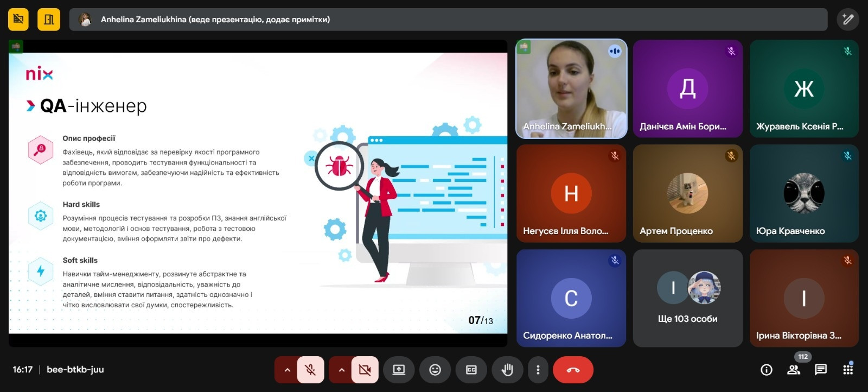Viewport: 868px width, 392px height.
Task: Select the Юра Кравченко participant tile
Action: coord(804,193)
